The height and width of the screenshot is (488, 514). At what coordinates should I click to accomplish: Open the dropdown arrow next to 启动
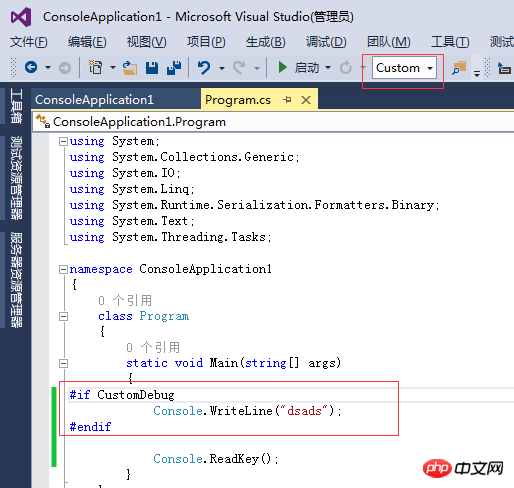328,68
